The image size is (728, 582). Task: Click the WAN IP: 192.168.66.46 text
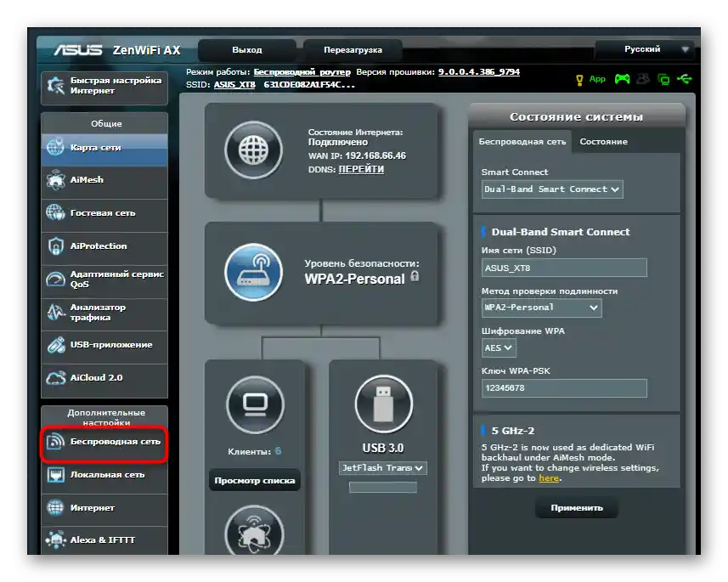pos(357,155)
